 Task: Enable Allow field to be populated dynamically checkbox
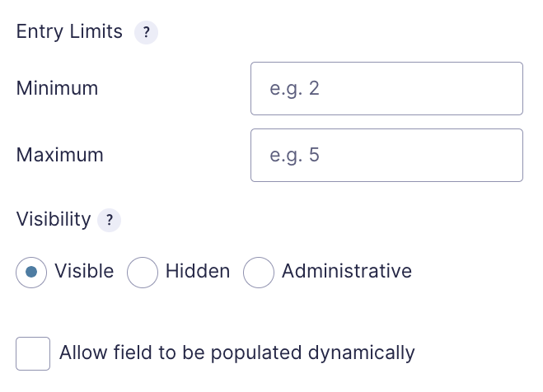coord(33,353)
